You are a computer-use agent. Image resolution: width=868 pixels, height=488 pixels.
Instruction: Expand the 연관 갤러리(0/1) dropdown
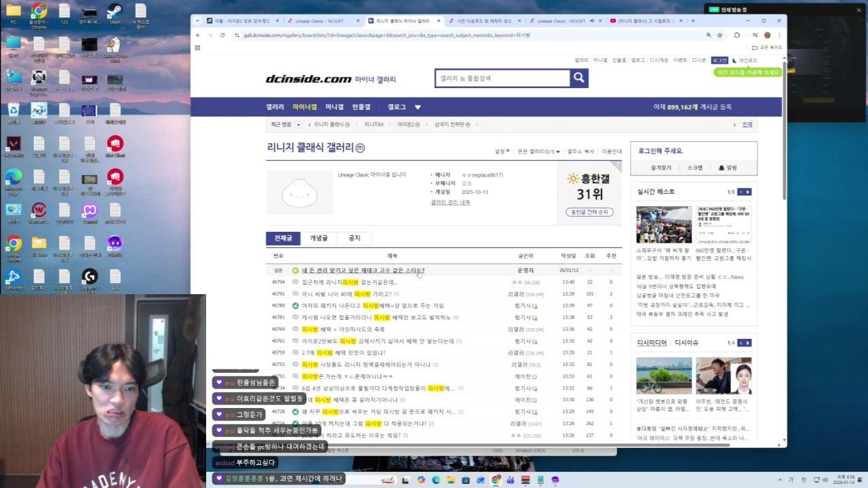557,151
